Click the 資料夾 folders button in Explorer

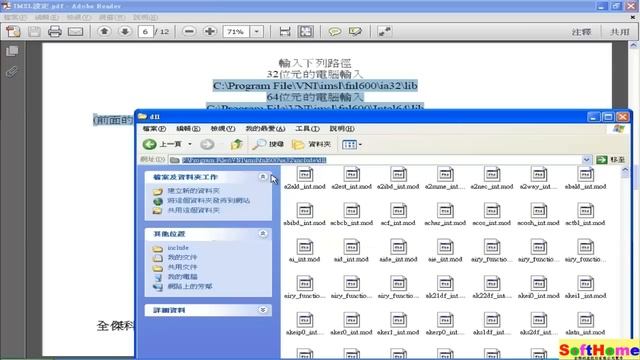(x=311, y=144)
